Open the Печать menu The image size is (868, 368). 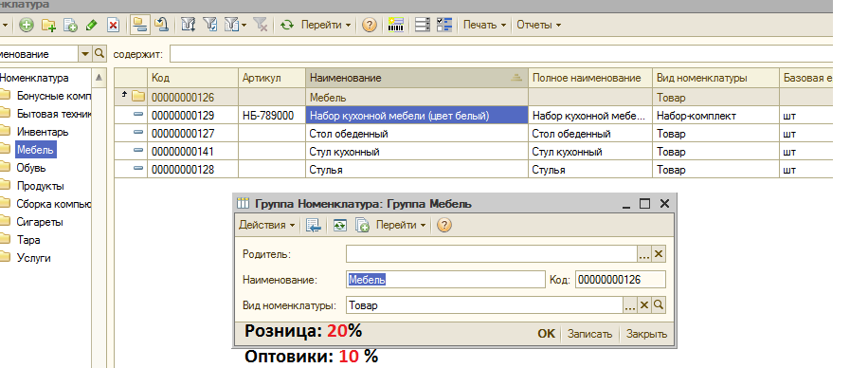[484, 25]
